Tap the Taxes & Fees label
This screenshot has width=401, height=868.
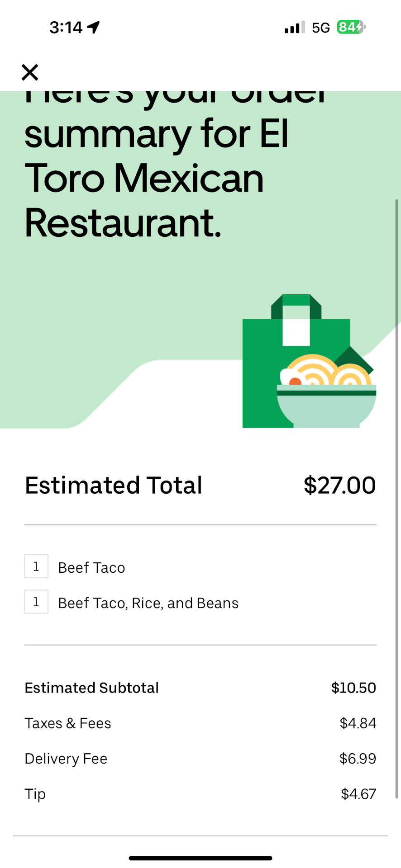pos(68,723)
